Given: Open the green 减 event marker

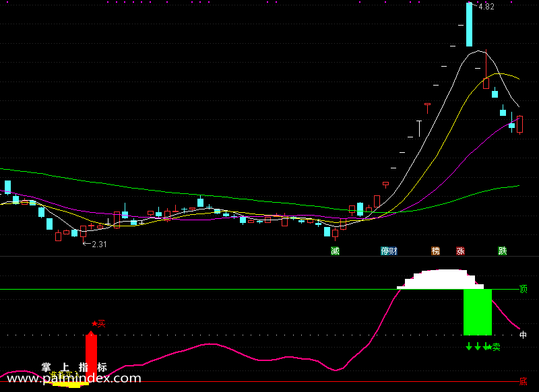Looking at the screenshot, I should click(335, 251).
